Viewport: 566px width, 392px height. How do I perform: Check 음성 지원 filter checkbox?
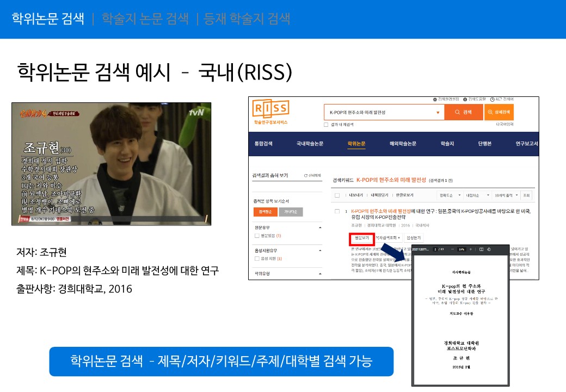coord(257,259)
